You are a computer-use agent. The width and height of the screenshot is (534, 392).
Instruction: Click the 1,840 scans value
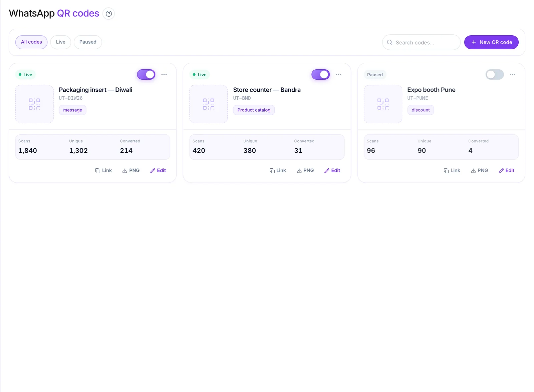click(x=28, y=151)
